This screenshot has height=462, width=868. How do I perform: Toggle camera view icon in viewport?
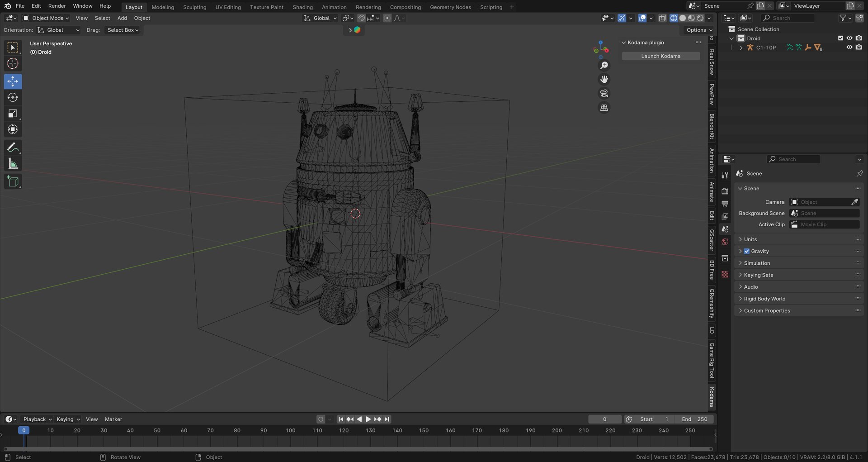point(604,94)
